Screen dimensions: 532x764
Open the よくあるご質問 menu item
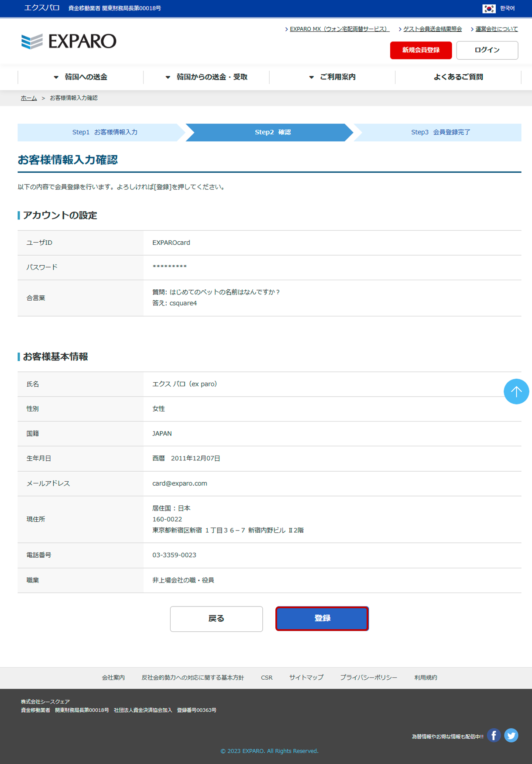[458, 77]
